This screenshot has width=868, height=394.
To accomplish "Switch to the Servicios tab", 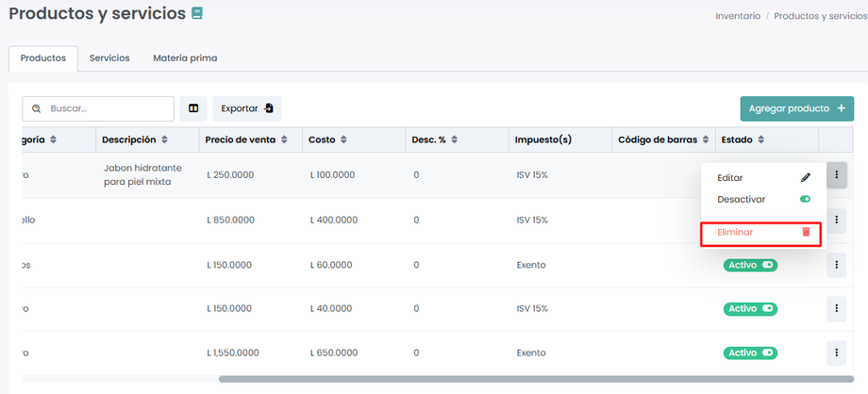I will [x=109, y=57].
